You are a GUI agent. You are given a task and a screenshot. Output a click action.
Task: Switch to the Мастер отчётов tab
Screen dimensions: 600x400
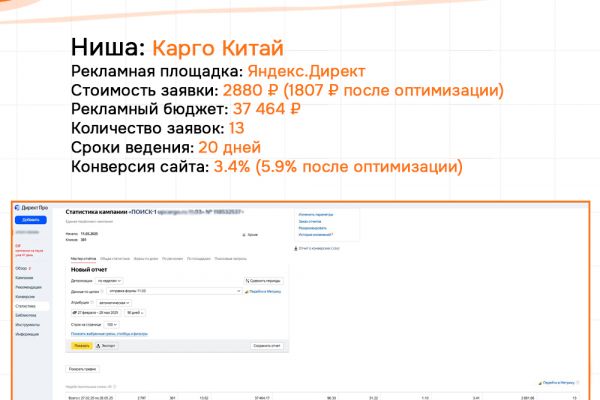83,259
